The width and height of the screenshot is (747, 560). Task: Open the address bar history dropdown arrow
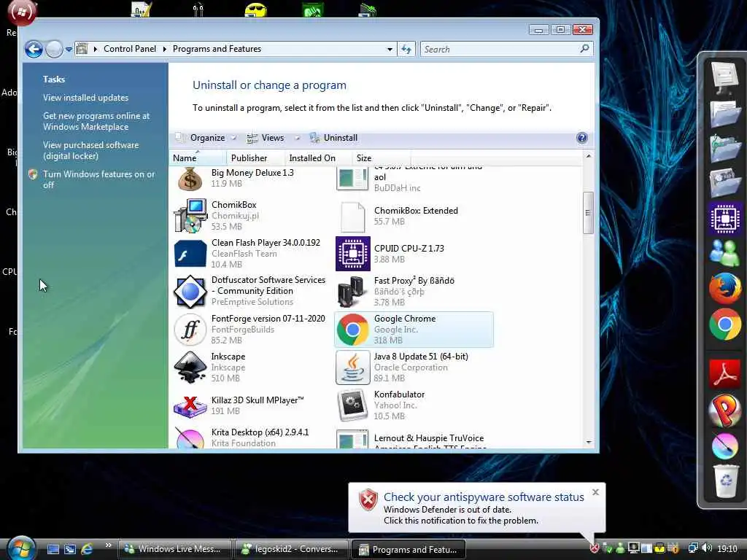tap(390, 49)
